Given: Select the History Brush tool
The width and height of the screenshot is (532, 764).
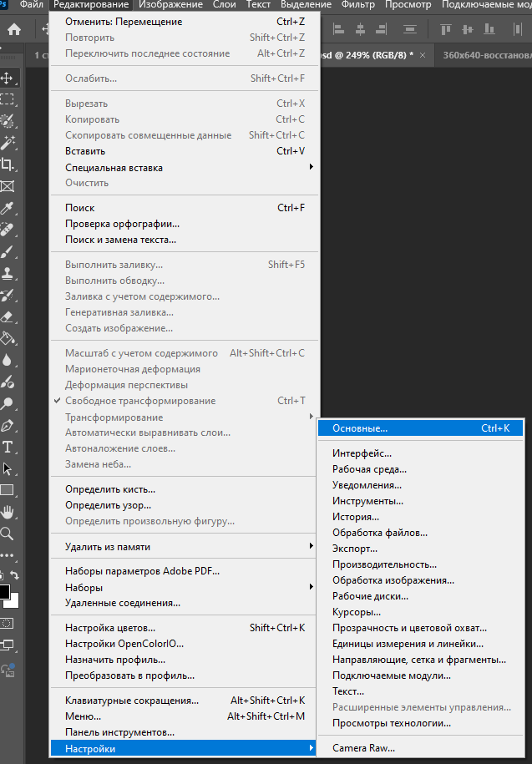Looking at the screenshot, I should tap(7, 296).
